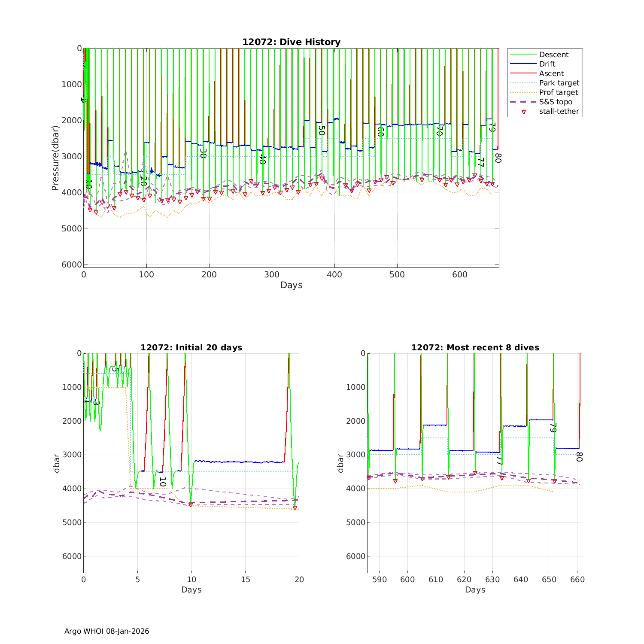Click the 'Argo WHOI 08-Jan-2026' footer text
Image resolution: width=644 pixels, height=644 pixels.
point(106,631)
